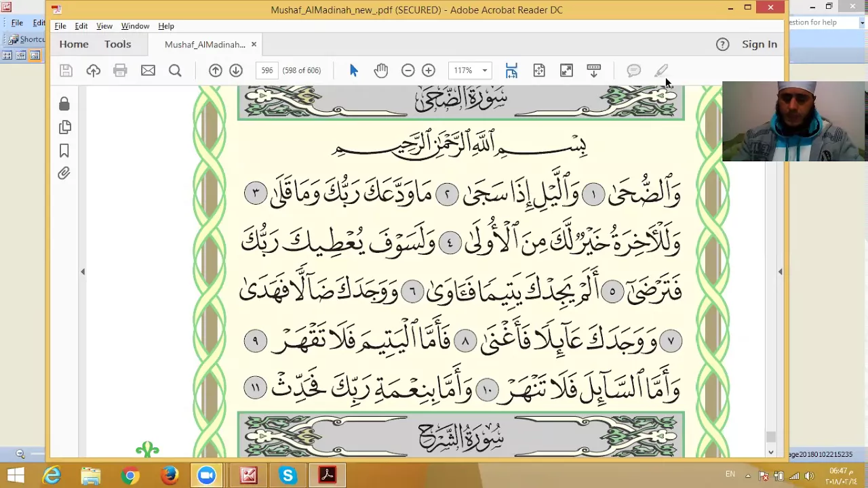Click the upload to cloud icon
Viewport: 868px width, 488px height.
click(93, 70)
